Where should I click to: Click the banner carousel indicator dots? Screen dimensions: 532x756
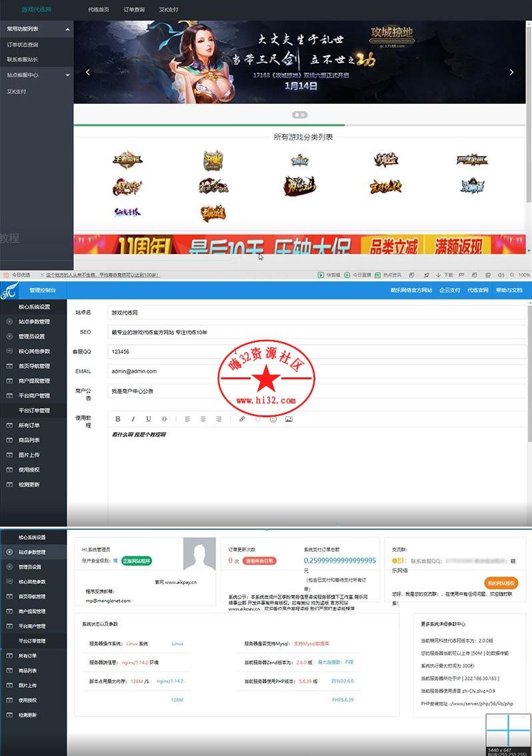pyautogui.click(x=300, y=115)
